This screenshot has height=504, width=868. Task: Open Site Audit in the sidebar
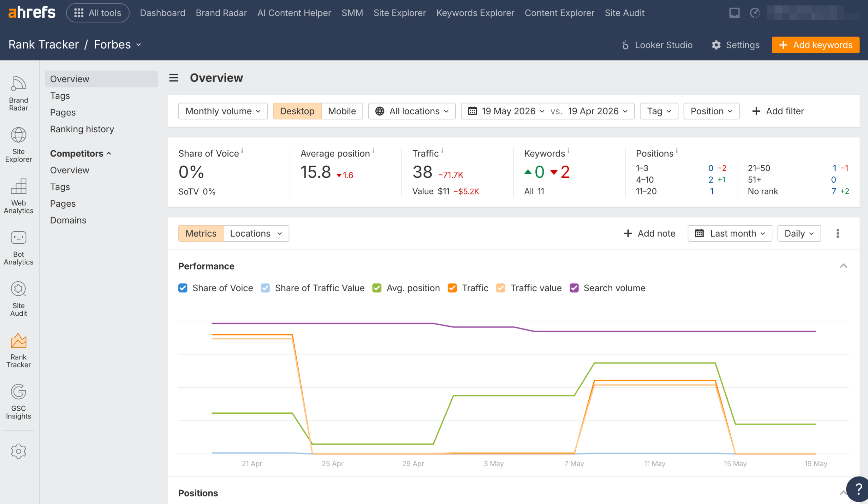click(19, 299)
